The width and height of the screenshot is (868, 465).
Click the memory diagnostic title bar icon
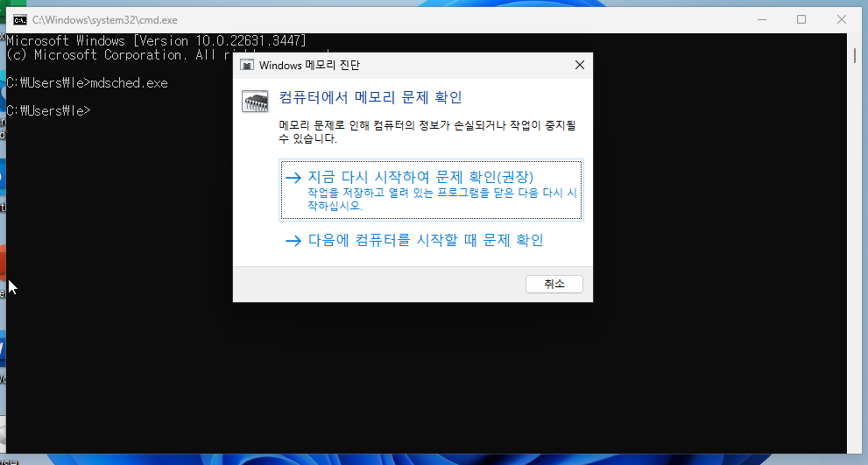247,66
